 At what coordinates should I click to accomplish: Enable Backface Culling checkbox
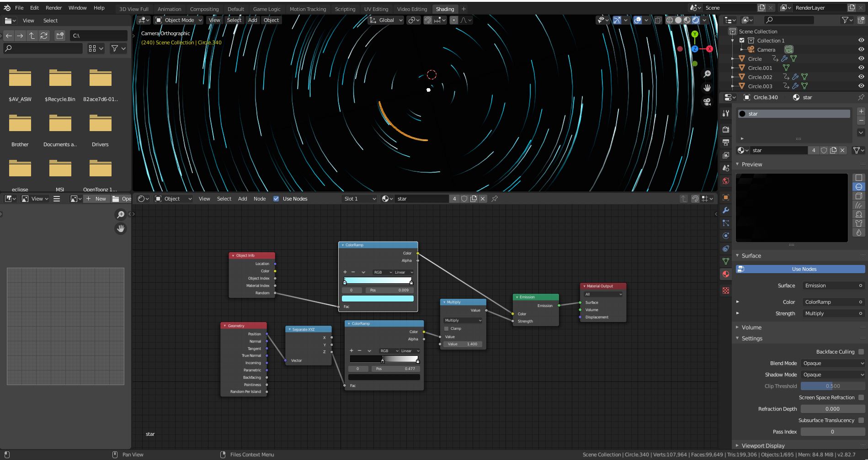click(x=861, y=352)
